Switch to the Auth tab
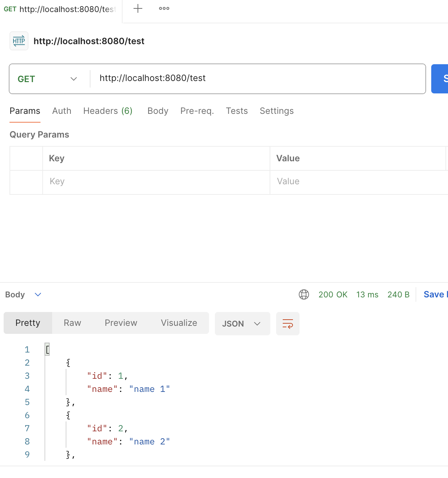The height and width of the screenshot is (478, 448). click(x=62, y=111)
